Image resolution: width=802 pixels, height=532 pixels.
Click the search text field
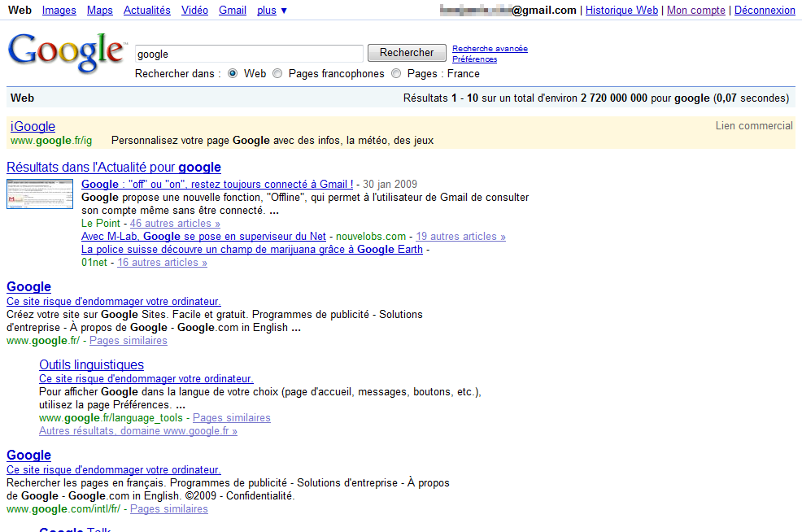click(x=248, y=54)
